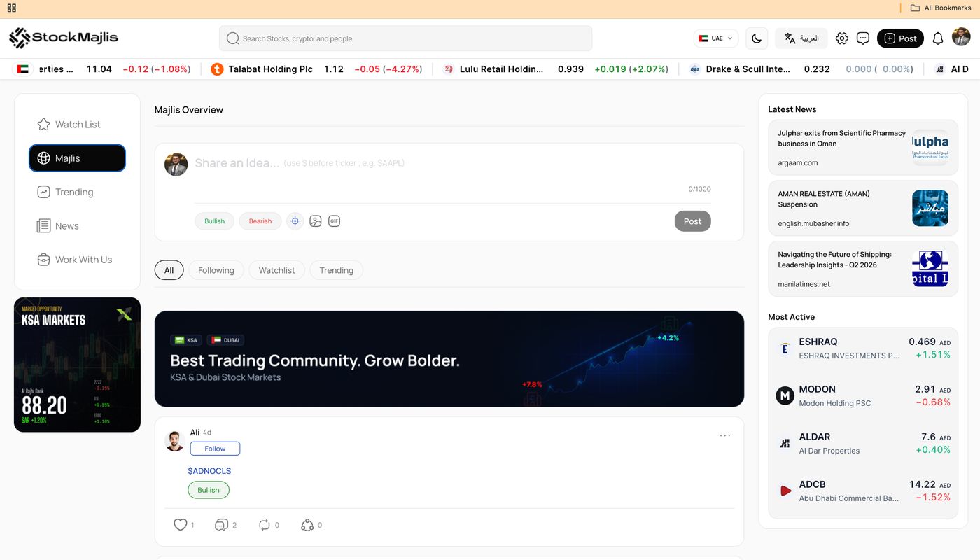Open ESHRAQ in Most Active
The image size is (980, 560).
(x=863, y=349)
